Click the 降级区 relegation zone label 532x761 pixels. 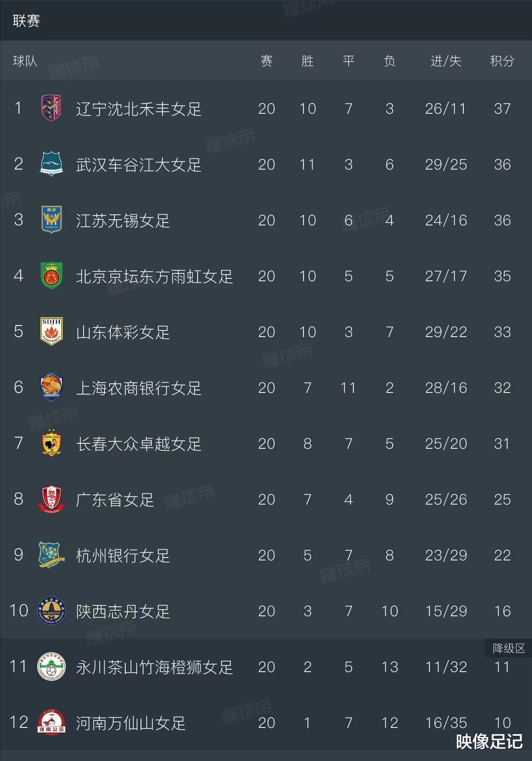pos(508,648)
